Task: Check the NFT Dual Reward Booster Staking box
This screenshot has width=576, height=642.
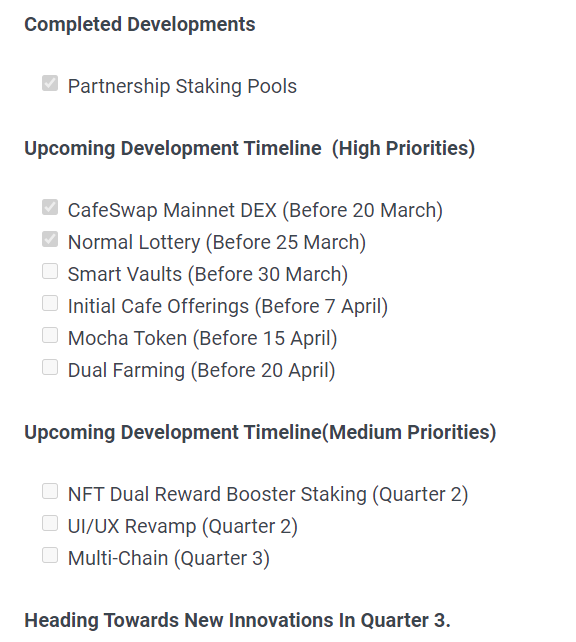Action: tap(50, 491)
